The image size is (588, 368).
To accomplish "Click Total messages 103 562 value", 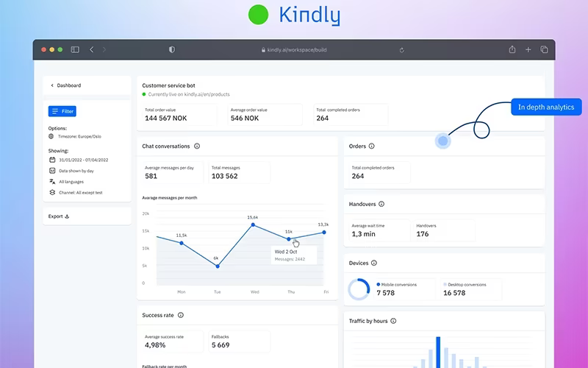I will [225, 176].
